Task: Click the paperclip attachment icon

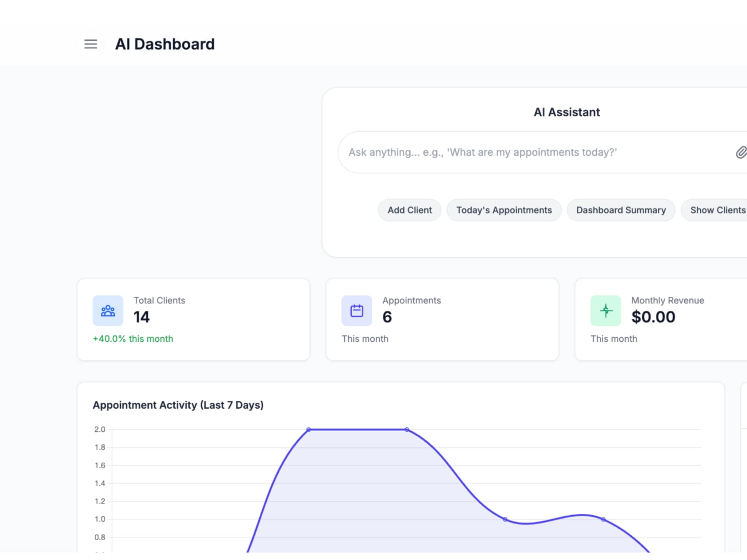Action: point(741,152)
